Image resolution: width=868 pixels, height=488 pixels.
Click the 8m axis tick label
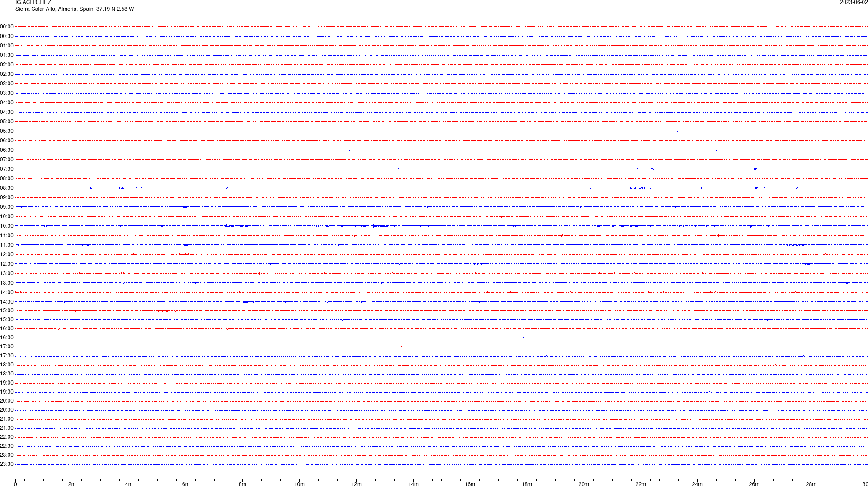(243, 484)
